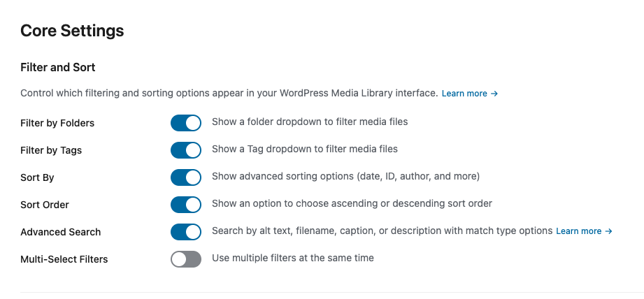Click the Advanced Search label
This screenshot has width=644, height=299.
click(x=61, y=232)
